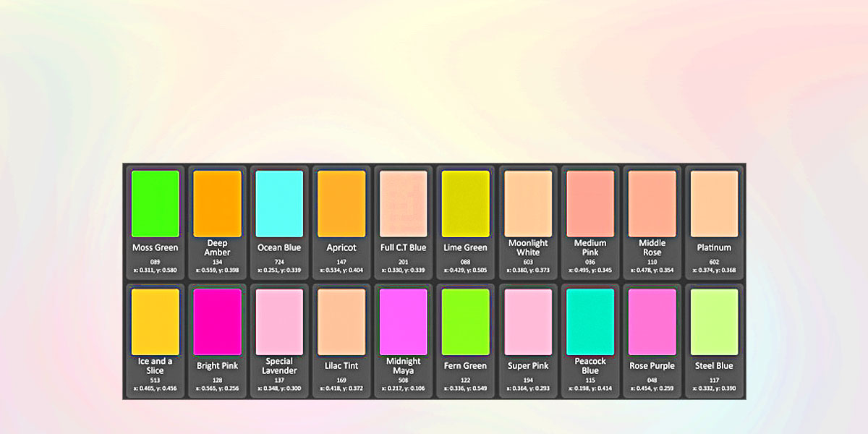
Task: Click the 'Moonlight White' name label
Action: (528, 247)
